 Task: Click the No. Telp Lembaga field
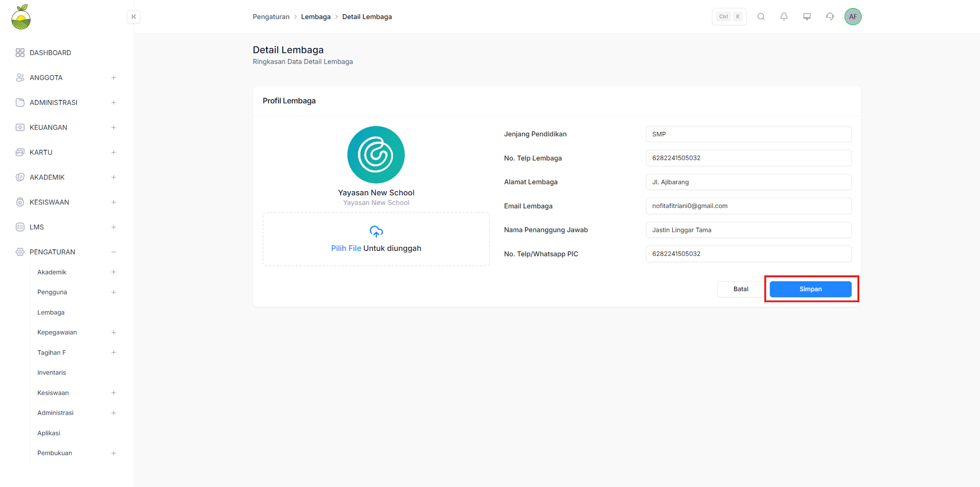tap(748, 158)
